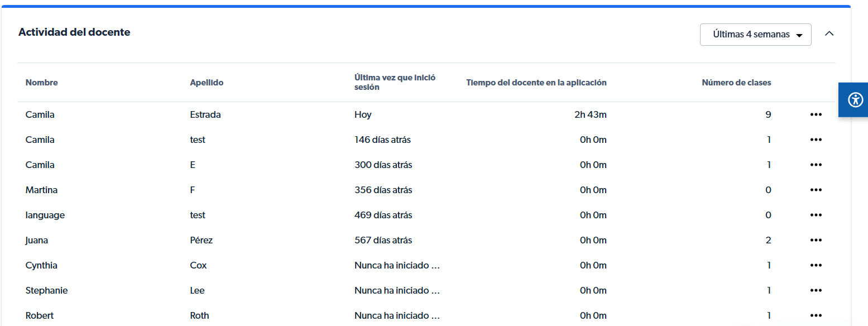This screenshot has width=868, height=326.
Task: Click the ellipsis icon for Camila E
Action: [x=816, y=165]
